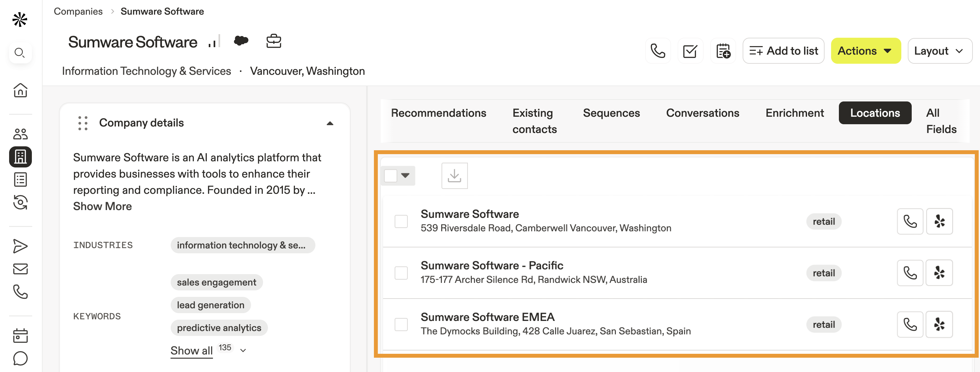This screenshot has height=372, width=980.
Task: Switch to the Enrichment tab
Action: click(x=794, y=113)
